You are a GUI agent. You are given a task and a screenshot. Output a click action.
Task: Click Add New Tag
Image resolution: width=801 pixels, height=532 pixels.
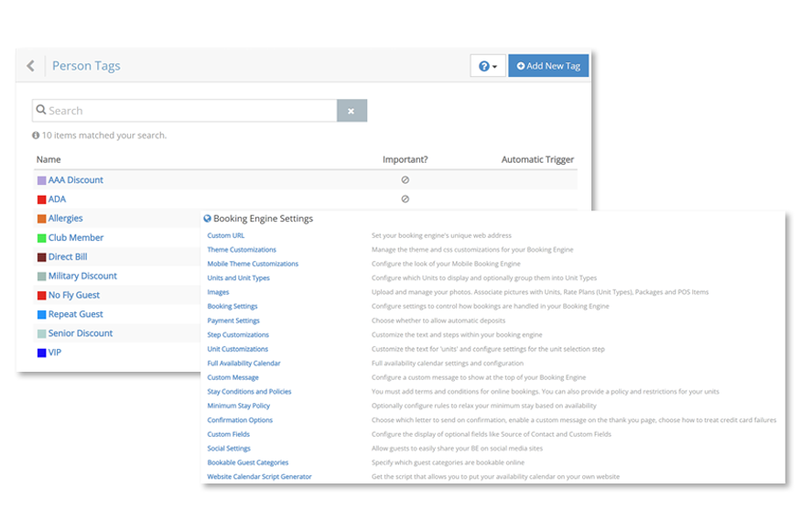(547, 65)
